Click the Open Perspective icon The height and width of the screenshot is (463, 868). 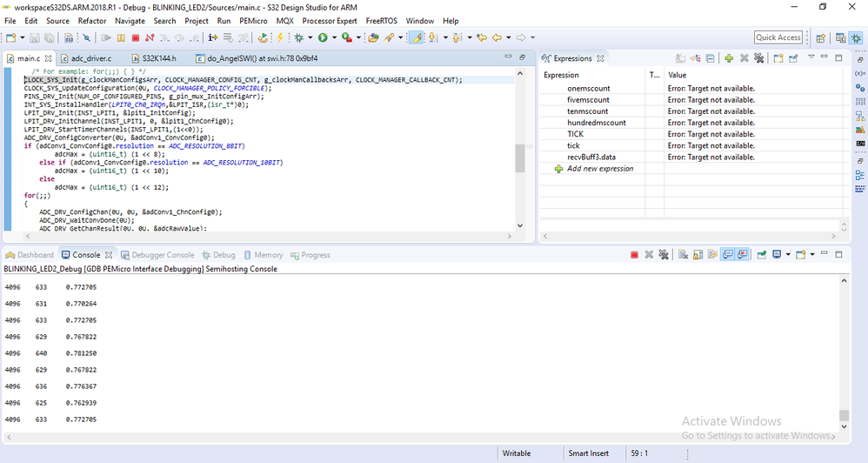(x=820, y=37)
